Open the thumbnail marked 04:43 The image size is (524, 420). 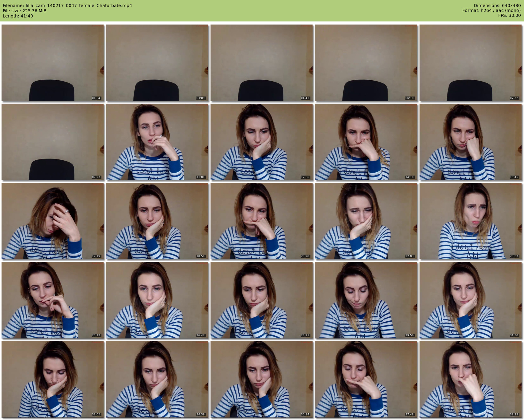pyautogui.click(x=262, y=63)
